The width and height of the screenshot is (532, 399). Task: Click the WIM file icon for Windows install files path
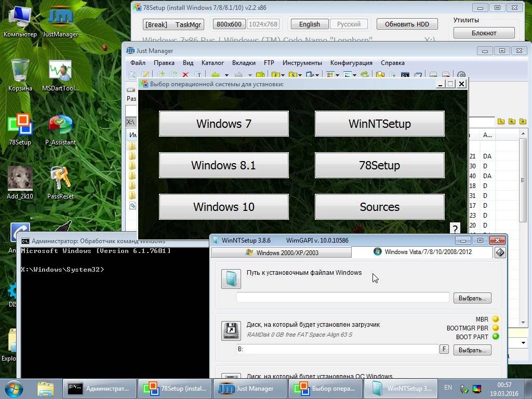point(231,279)
